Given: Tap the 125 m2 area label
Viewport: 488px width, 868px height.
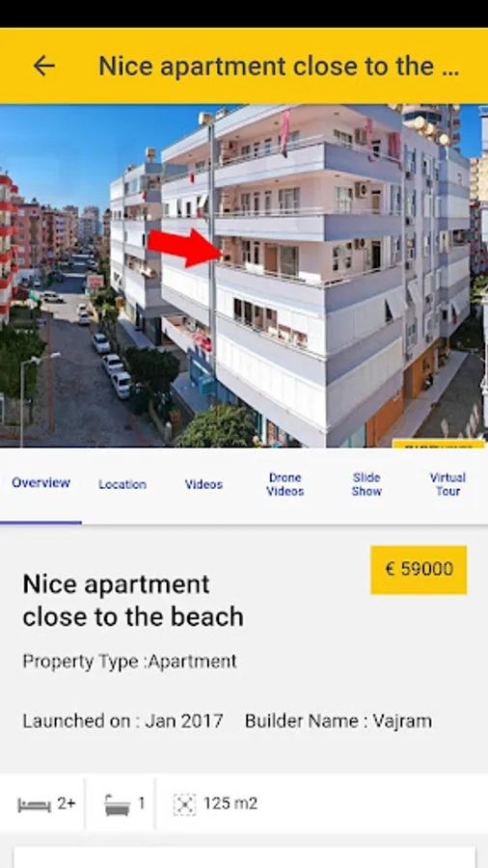Looking at the screenshot, I should 230,803.
